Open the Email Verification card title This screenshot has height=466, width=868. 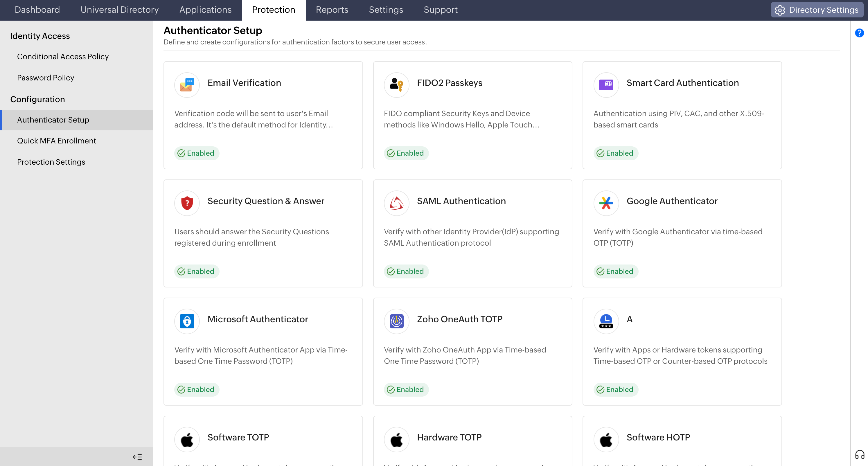point(244,83)
